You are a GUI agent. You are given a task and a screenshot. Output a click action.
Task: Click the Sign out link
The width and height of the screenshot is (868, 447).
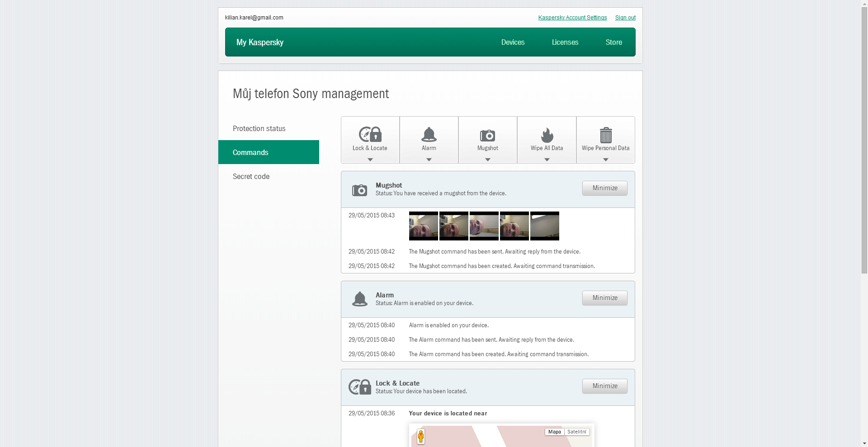625,18
